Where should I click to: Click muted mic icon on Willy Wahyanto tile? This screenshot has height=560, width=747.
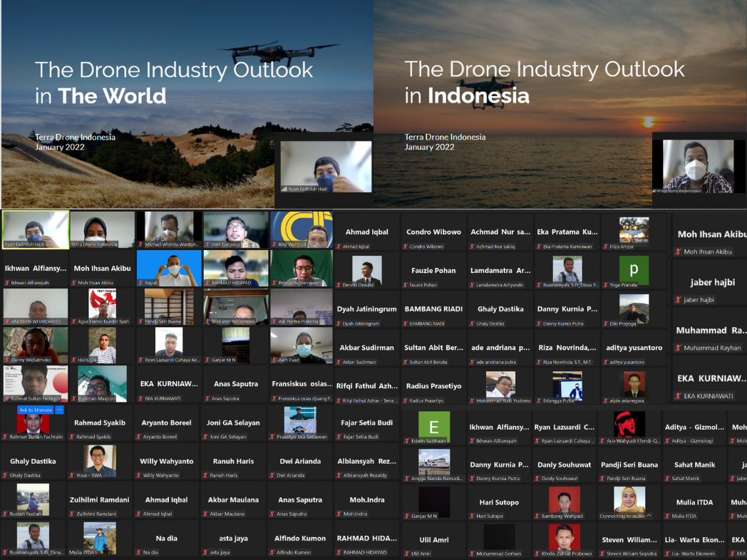pyautogui.click(x=138, y=475)
